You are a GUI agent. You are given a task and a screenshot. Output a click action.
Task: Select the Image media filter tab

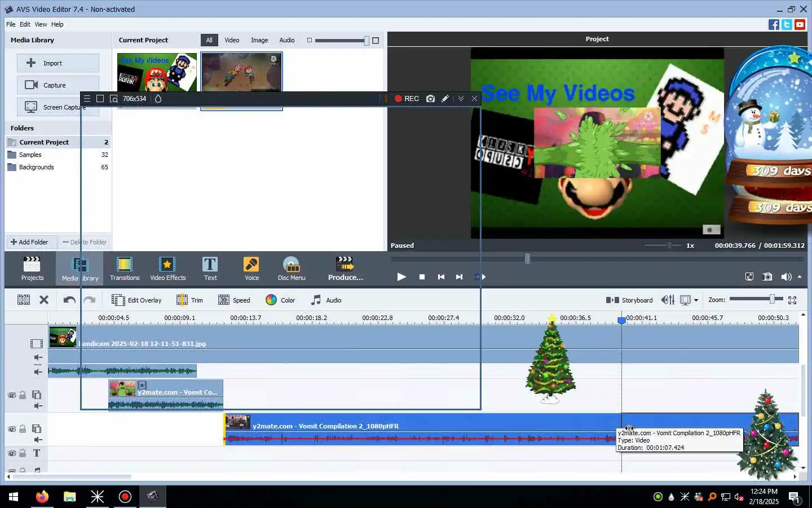point(259,40)
